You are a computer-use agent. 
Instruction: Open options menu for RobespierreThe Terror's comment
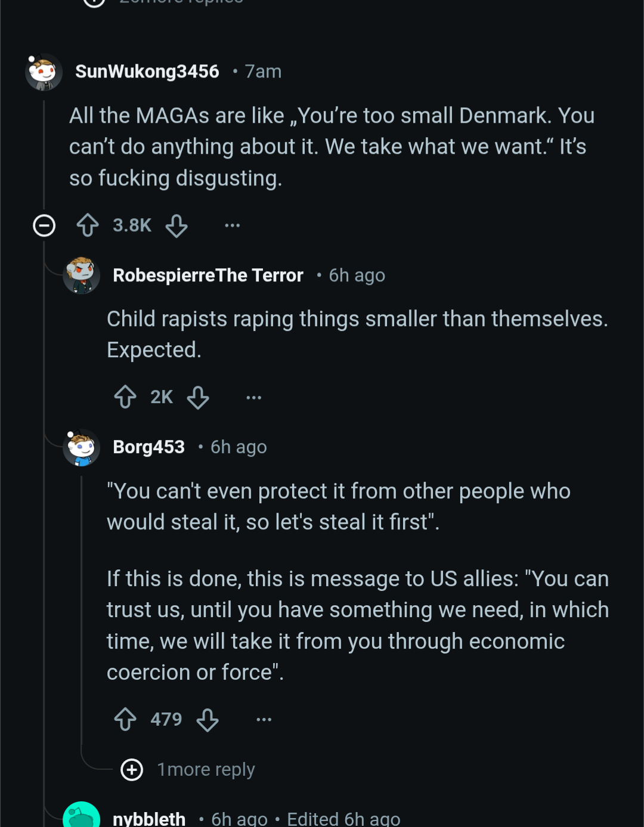[x=253, y=397]
